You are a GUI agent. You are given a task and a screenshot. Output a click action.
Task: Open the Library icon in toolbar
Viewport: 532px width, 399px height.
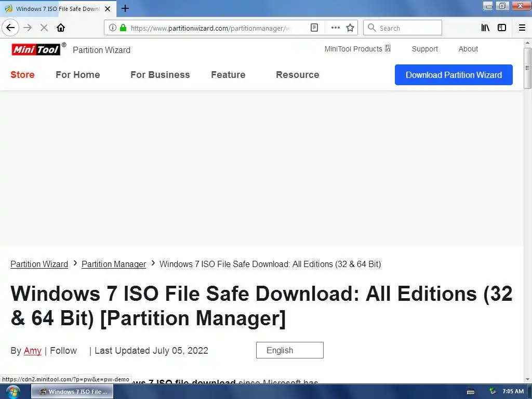point(485,28)
